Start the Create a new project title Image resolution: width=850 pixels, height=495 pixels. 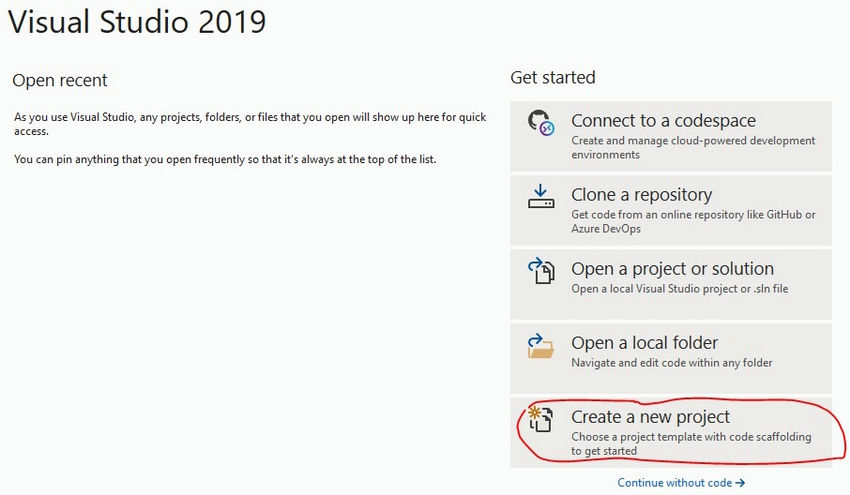click(650, 417)
